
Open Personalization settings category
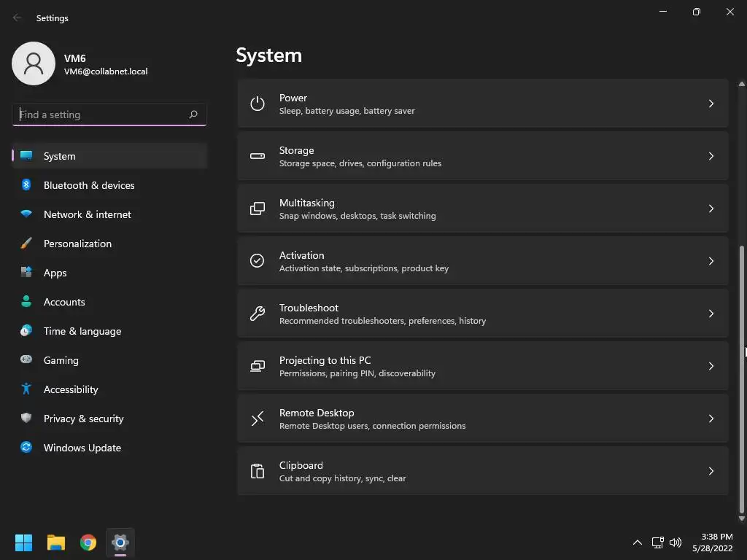77,244
